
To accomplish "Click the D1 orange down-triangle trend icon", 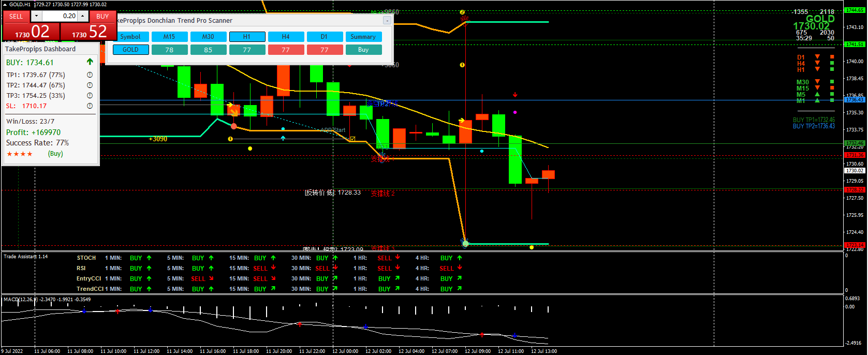I will pos(817,57).
